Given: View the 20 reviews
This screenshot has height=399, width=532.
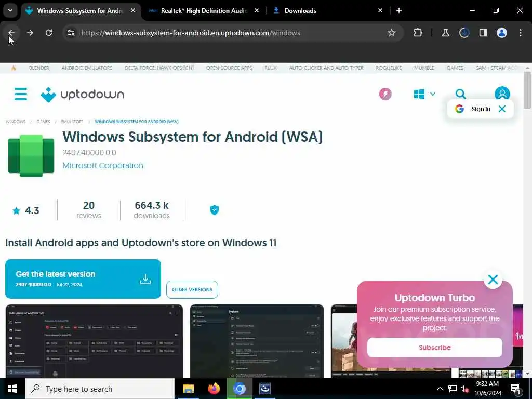Looking at the screenshot, I should coord(88,210).
